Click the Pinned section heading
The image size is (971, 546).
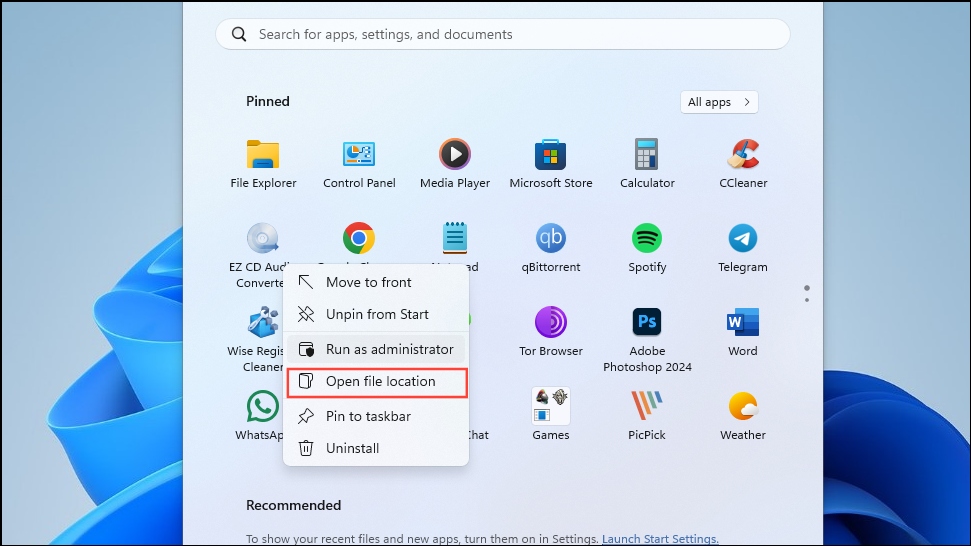[x=268, y=102]
